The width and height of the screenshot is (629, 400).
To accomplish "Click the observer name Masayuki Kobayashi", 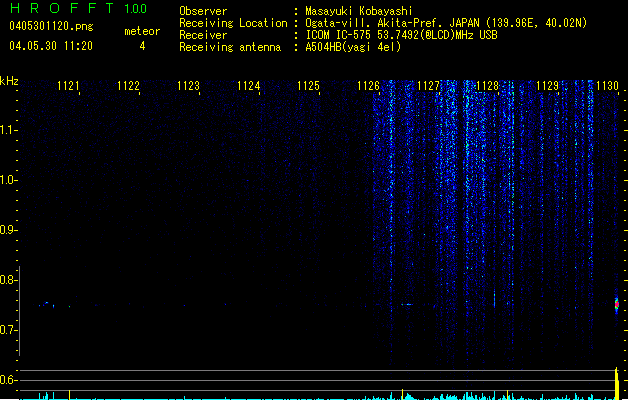I will pos(359,11).
